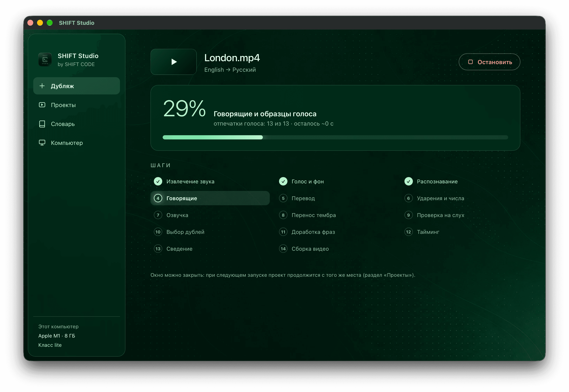Viewport: 569px width, 392px height.
Task: Click the Ударения и числа step label
Action: click(x=440, y=198)
